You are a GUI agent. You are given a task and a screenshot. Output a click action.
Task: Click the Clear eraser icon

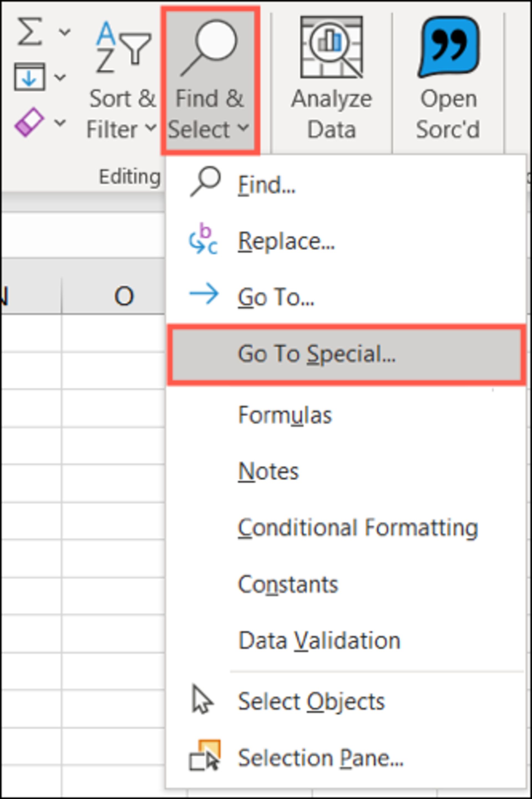[x=29, y=122]
